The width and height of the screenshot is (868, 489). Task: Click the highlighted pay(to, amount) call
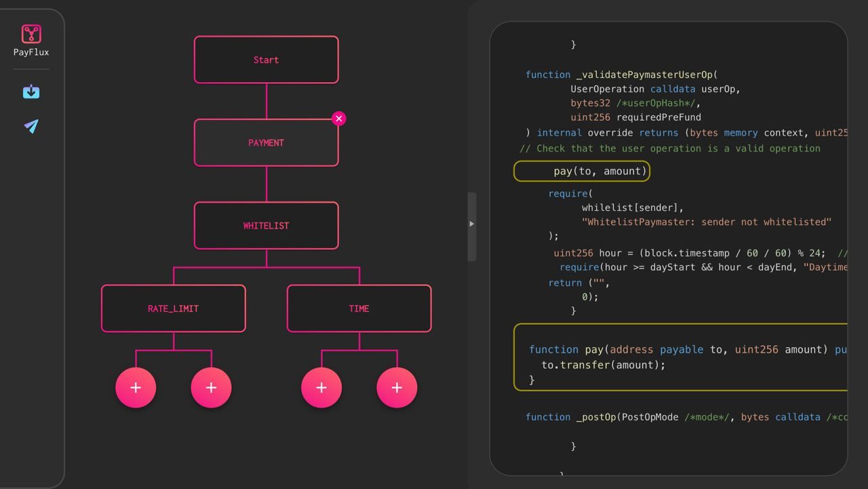coord(582,171)
